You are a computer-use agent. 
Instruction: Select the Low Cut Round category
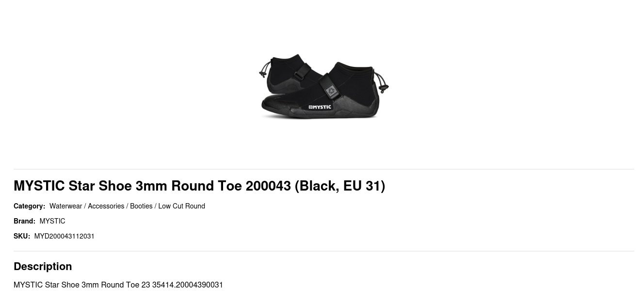point(181,206)
